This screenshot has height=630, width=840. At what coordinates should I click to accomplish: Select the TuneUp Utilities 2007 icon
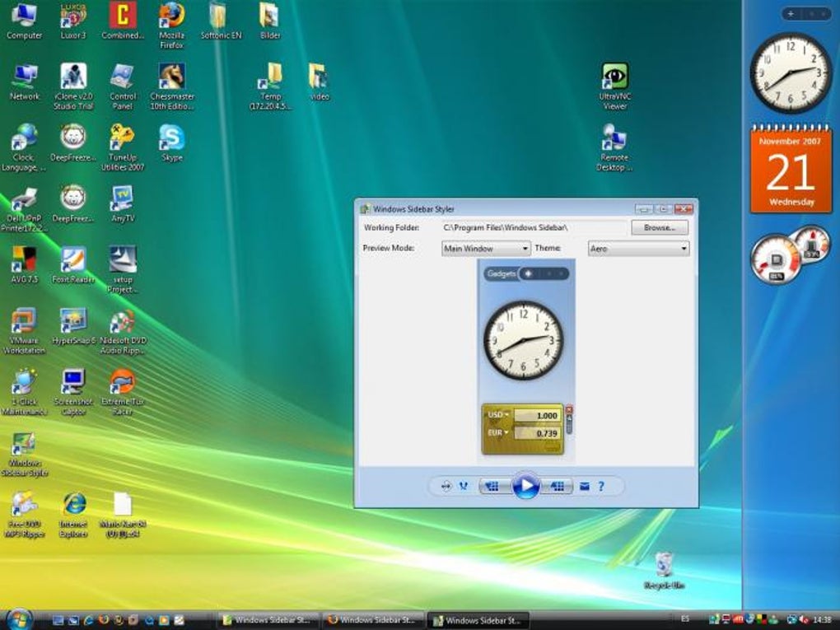tap(123, 148)
